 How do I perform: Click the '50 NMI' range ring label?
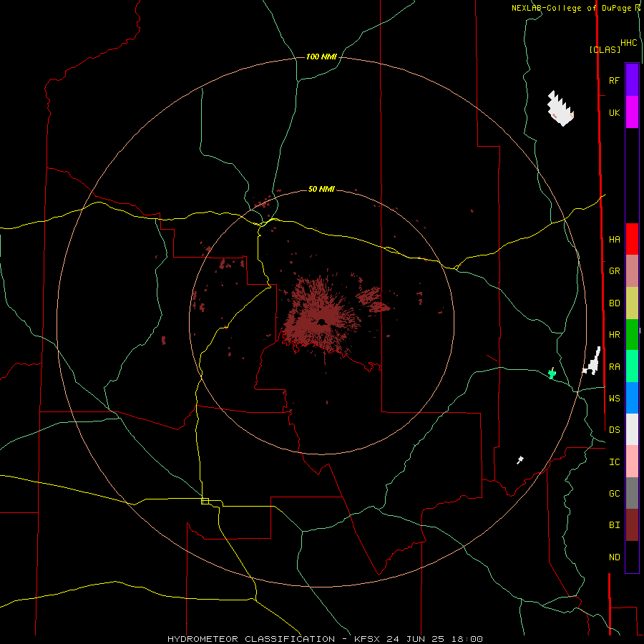[321, 189]
